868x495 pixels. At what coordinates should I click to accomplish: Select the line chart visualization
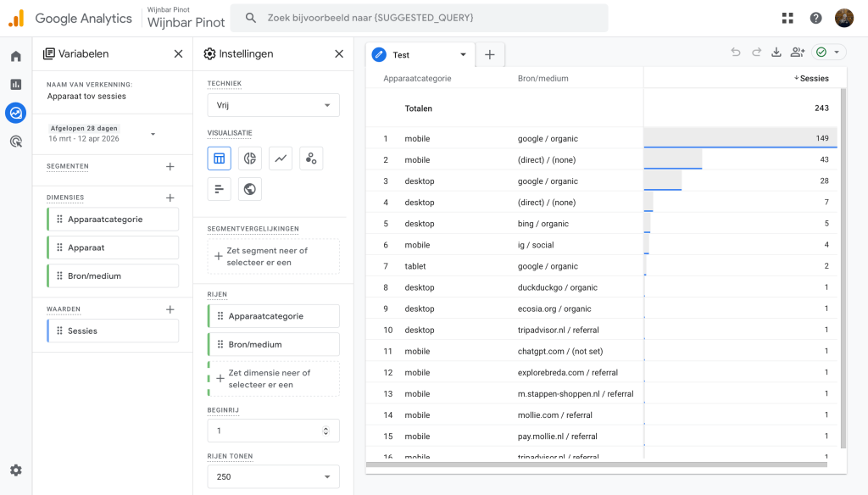coord(281,159)
